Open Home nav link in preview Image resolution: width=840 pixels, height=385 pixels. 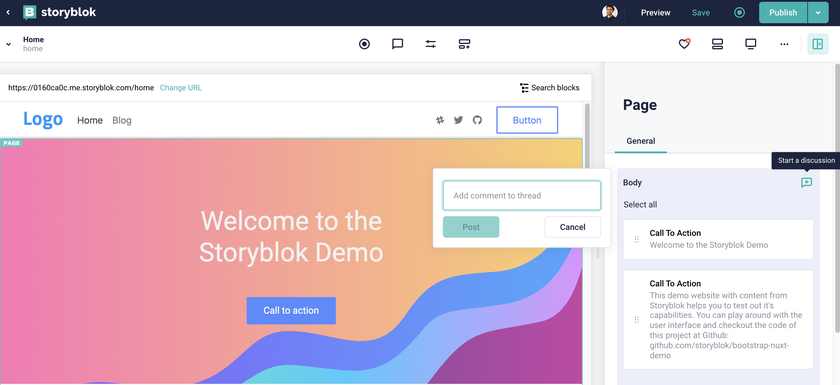click(90, 120)
